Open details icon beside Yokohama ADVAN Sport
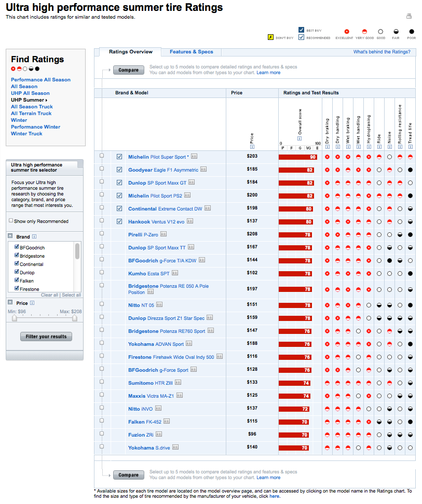Viewport: 422px width, 504px height. coord(189,343)
